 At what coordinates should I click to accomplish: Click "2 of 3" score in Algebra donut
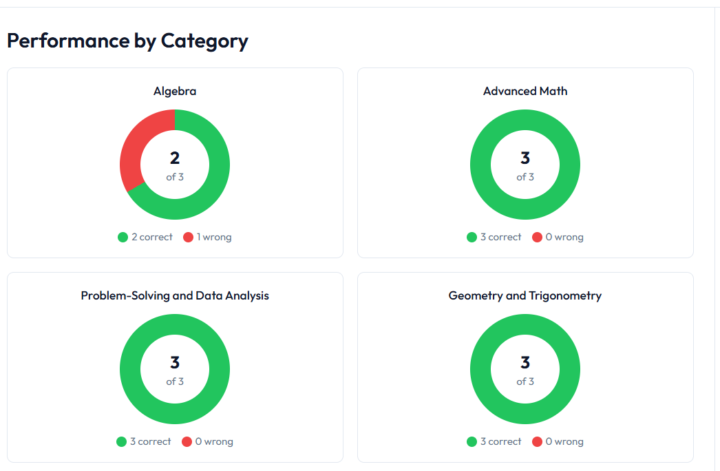(175, 165)
